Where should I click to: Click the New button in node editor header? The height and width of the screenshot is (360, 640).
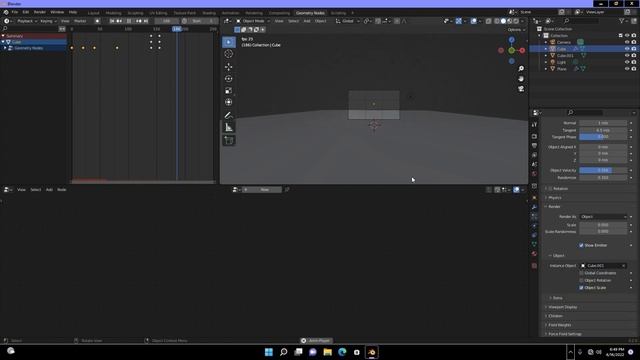click(264, 189)
